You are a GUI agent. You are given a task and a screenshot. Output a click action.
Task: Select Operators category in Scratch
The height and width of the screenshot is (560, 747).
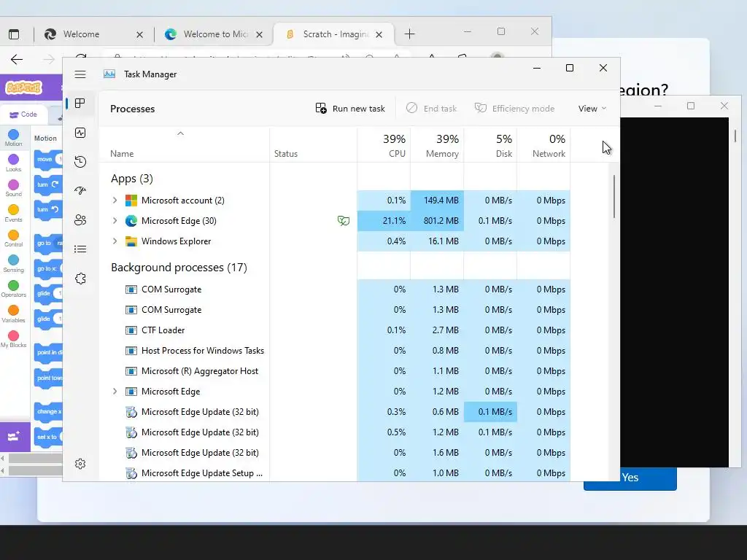pyautogui.click(x=13, y=289)
